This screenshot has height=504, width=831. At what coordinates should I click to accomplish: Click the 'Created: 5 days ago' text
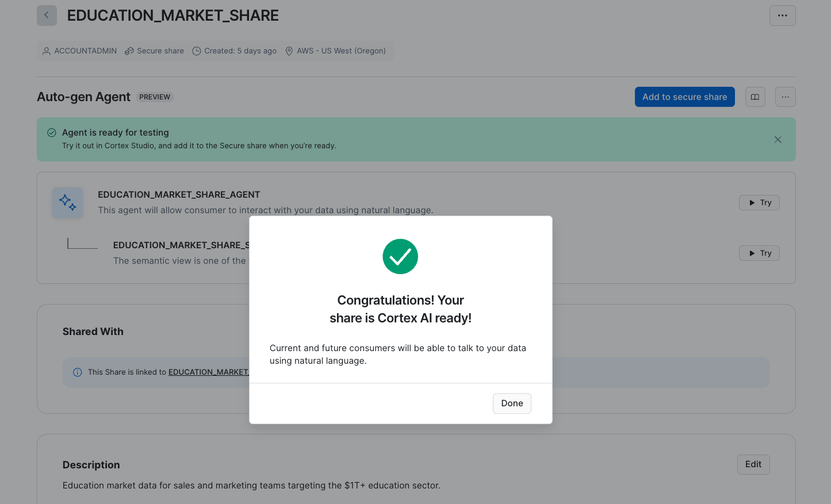(x=240, y=51)
